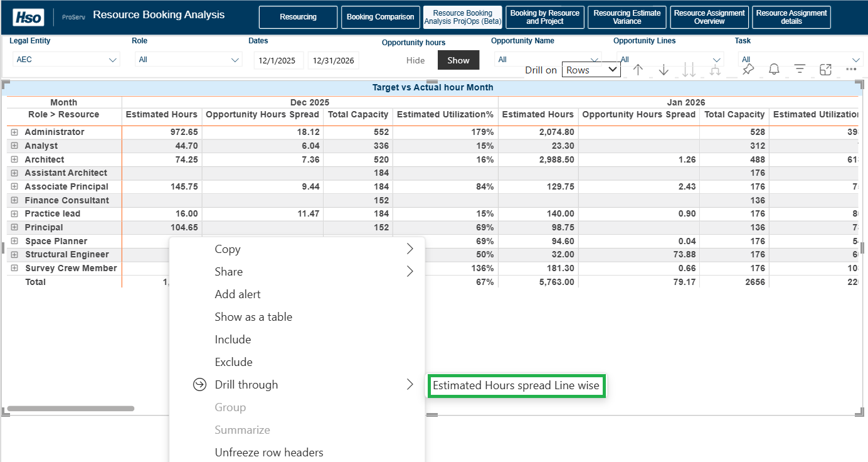The width and height of the screenshot is (868, 462).
Task: Expand the Administrator role row
Action: coord(14,132)
